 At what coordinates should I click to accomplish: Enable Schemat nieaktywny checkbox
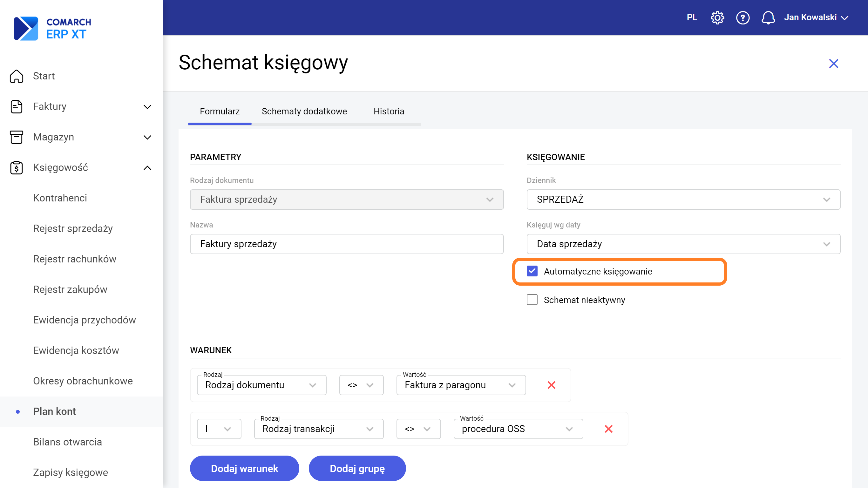click(532, 300)
